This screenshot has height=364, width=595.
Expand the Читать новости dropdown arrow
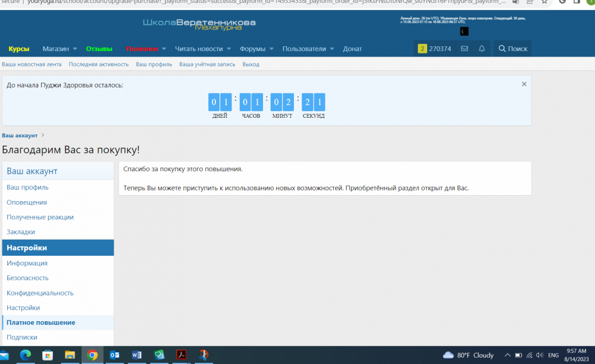228,49
